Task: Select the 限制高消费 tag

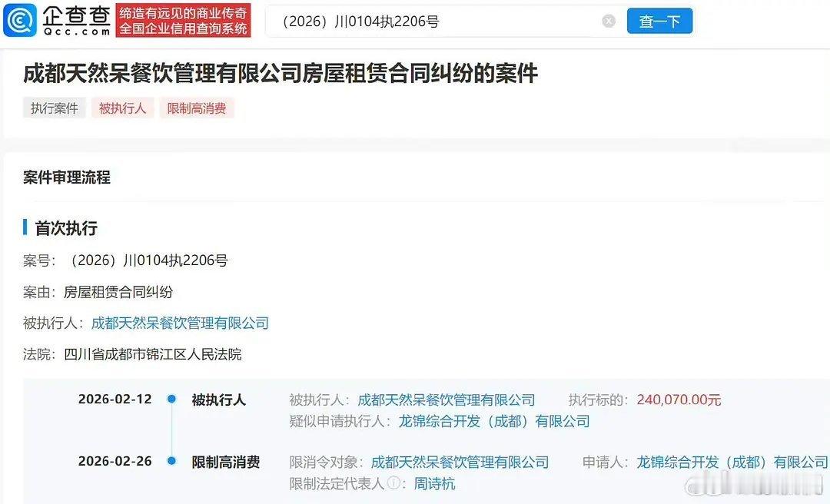Action: (x=197, y=108)
